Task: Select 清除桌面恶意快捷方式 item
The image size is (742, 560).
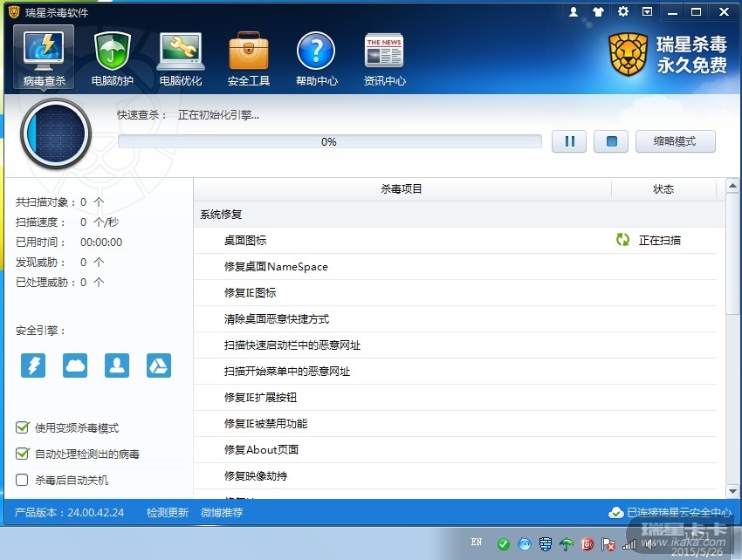Action: (x=455, y=318)
